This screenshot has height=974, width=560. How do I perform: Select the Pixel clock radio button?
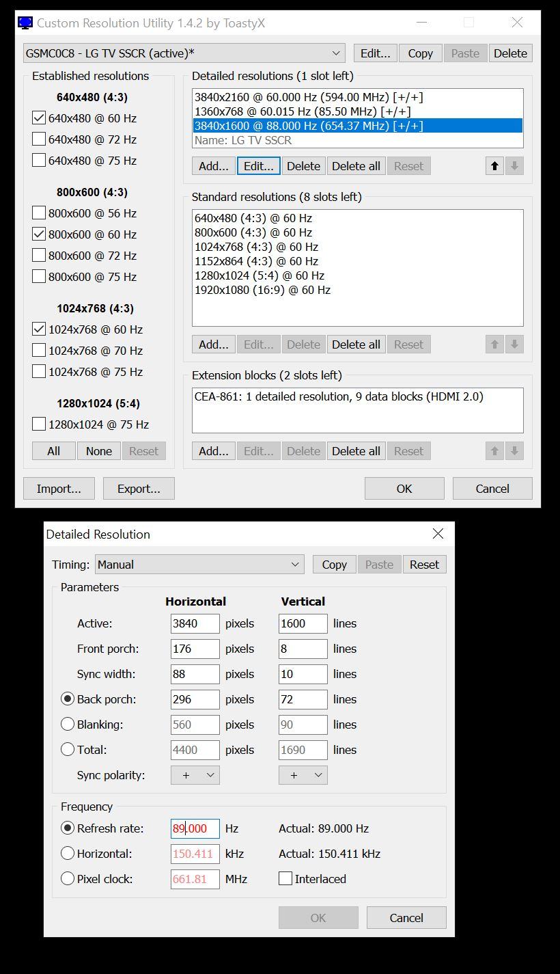[68, 879]
